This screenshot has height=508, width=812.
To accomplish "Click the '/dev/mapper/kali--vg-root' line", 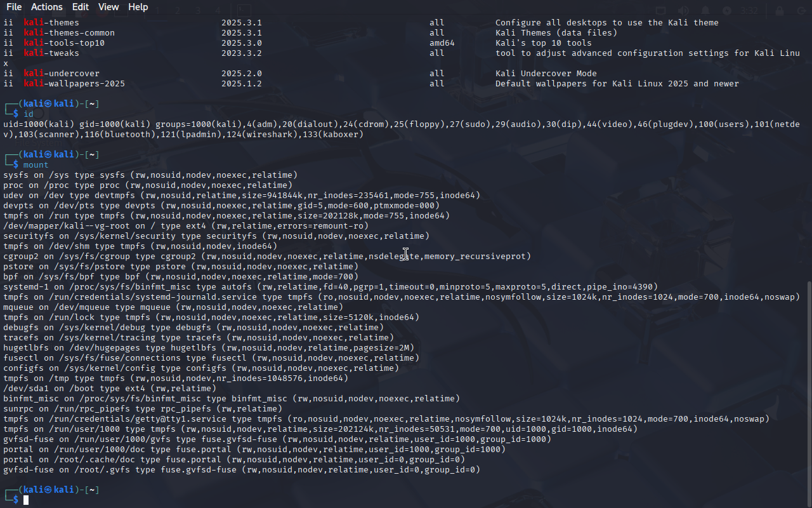I will [x=186, y=226].
